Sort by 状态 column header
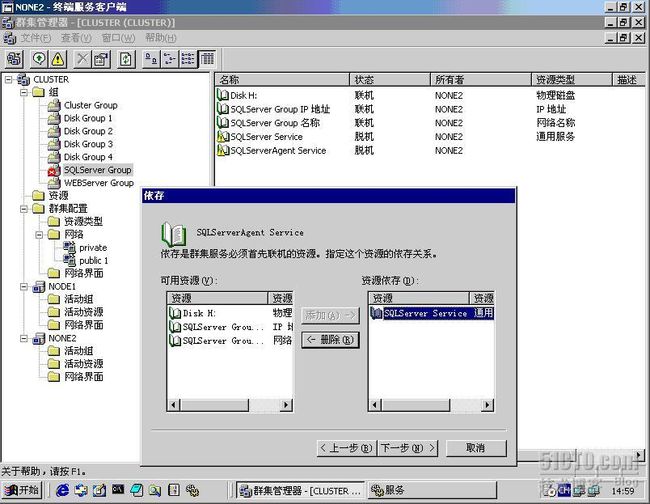650x504 pixels. pos(390,80)
